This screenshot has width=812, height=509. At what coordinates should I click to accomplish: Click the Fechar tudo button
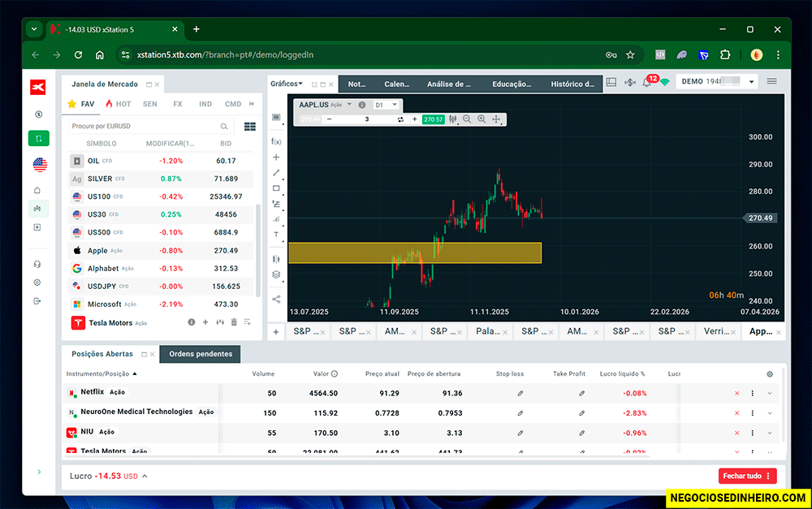tap(747, 476)
